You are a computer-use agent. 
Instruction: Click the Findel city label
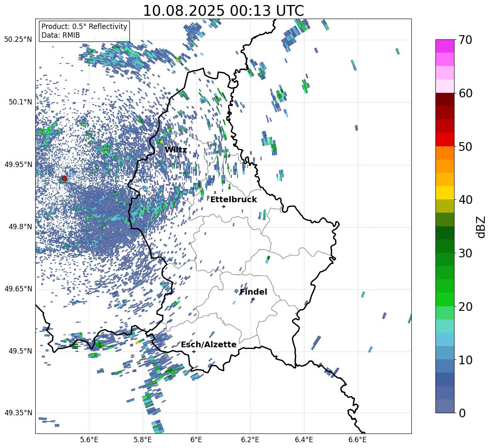(x=253, y=292)
